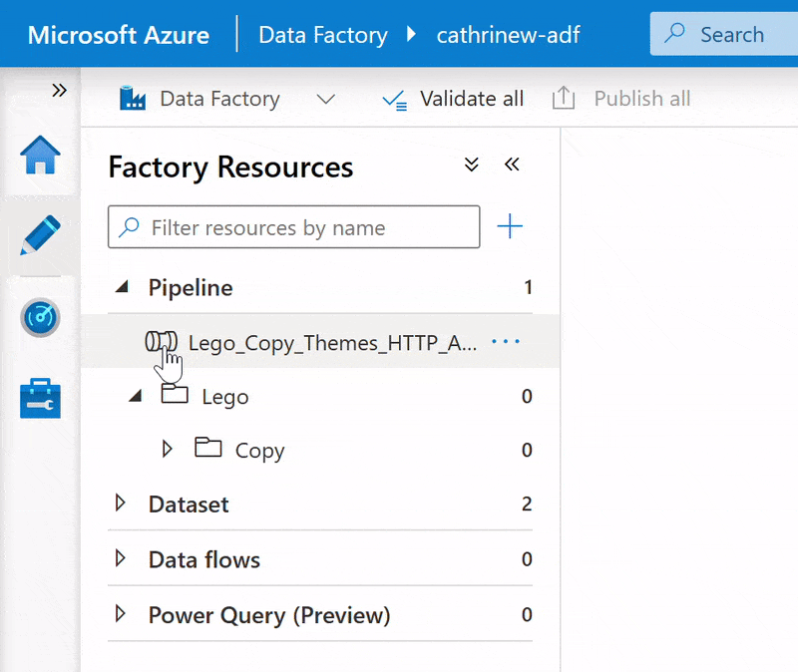
Task: Open the Manage toolbox icon
Action: (40, 398)
